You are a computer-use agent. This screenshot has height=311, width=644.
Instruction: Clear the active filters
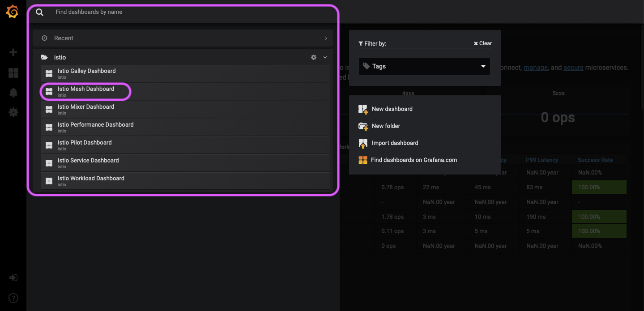tap(482, 43)
